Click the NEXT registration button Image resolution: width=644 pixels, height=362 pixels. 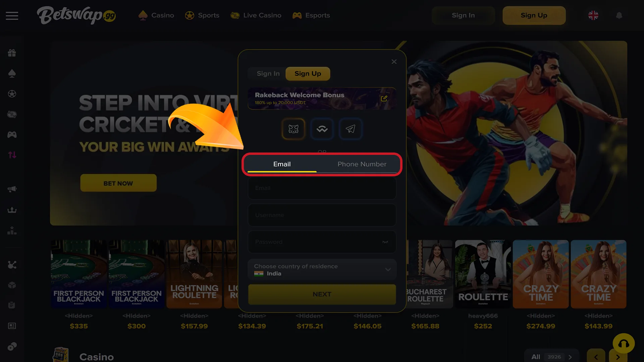(x=322, y=294)
